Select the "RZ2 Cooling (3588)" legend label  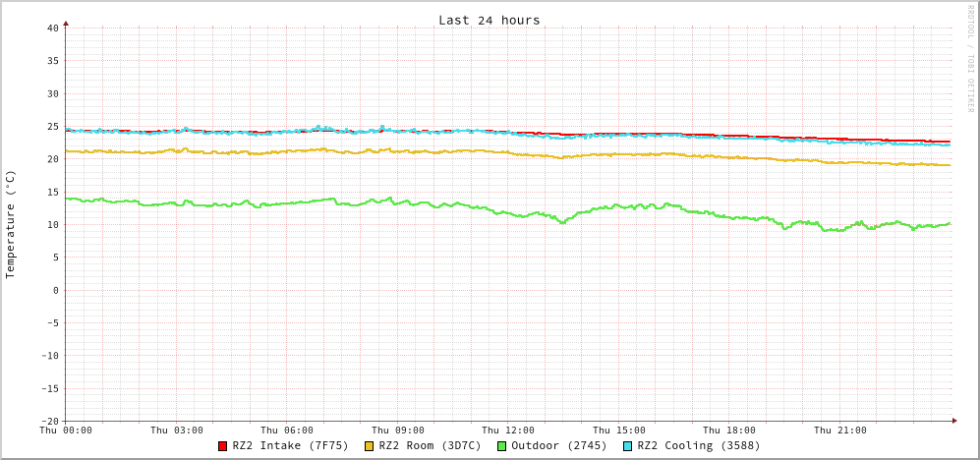click(698, 446)
